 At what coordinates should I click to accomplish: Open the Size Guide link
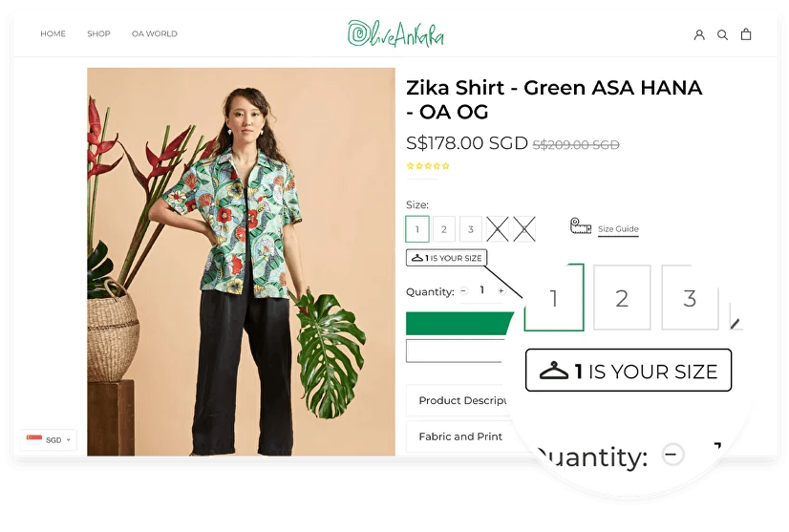click(618, 228)
